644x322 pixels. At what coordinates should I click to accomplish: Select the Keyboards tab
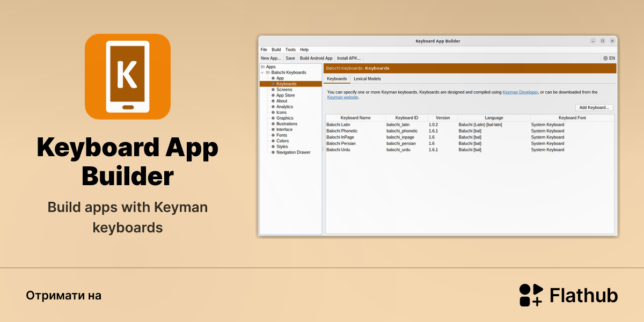coord(337,79)
